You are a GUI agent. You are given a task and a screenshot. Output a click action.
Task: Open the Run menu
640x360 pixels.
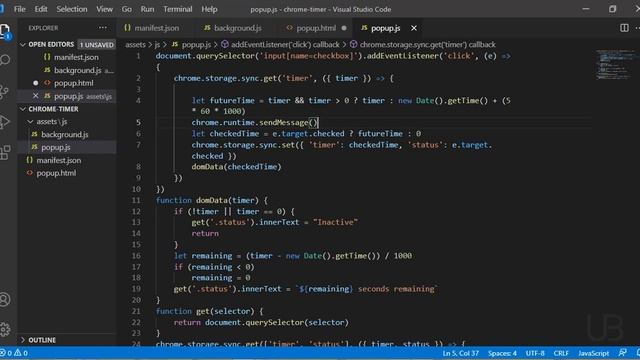[147, 9]
